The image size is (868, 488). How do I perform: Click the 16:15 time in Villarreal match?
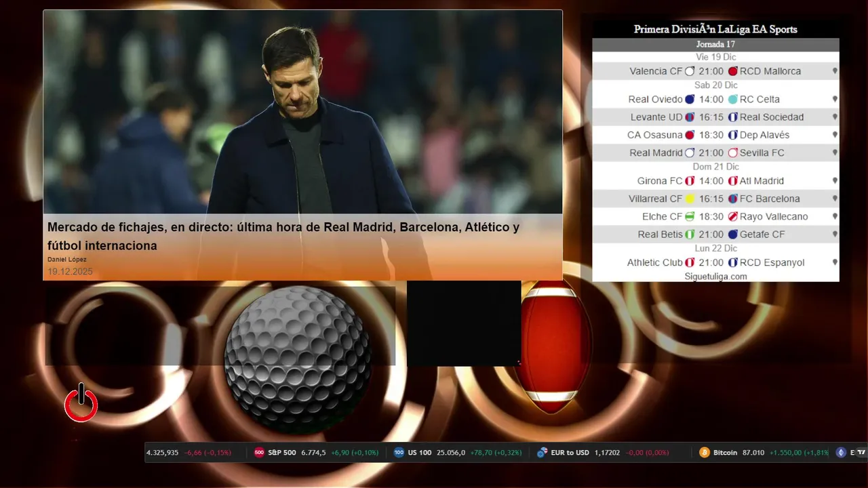point(711,199)
